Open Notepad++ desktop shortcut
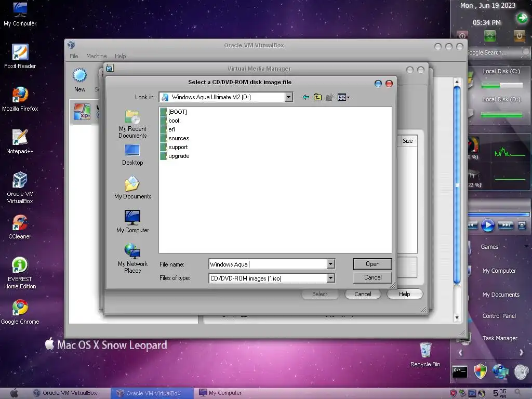This screenshot has width=532, height=399. (20, 141)
